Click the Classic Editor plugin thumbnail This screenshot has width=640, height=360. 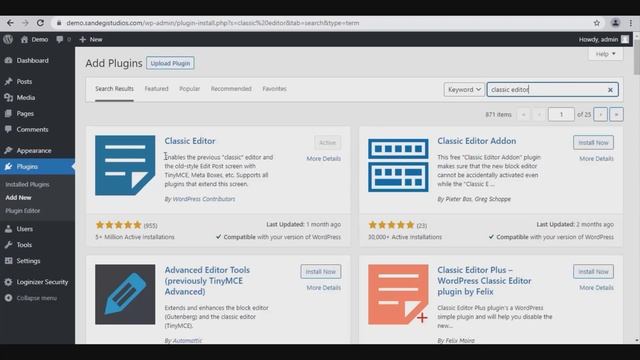coord(125,165)
